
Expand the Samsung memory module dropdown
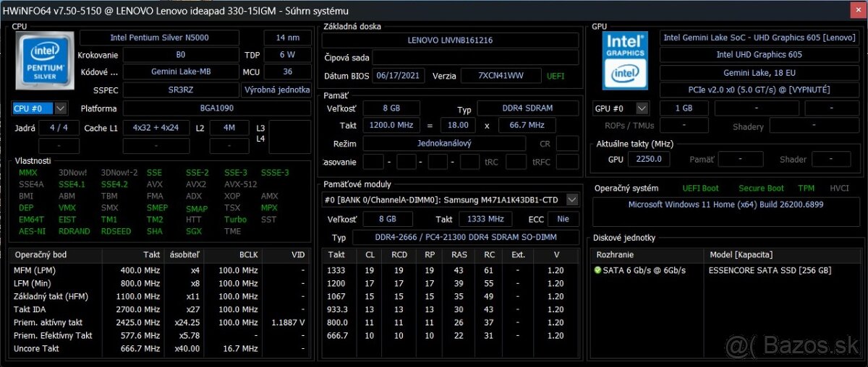pyautogui.click(x=572, y=199)
